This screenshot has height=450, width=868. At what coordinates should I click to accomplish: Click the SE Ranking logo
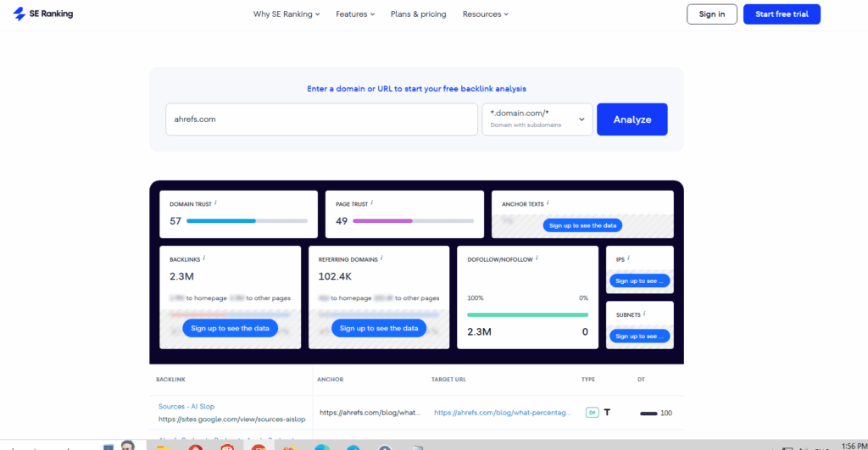42,14
